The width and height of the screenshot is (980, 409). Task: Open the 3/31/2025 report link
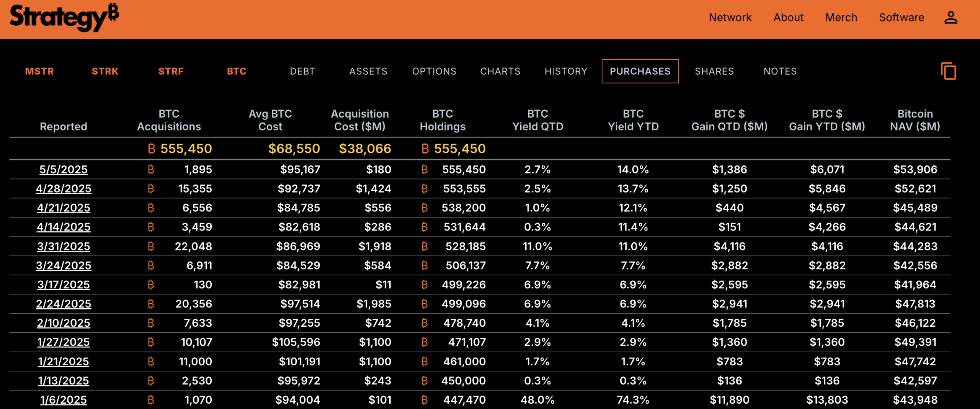[x=64, y=246]
